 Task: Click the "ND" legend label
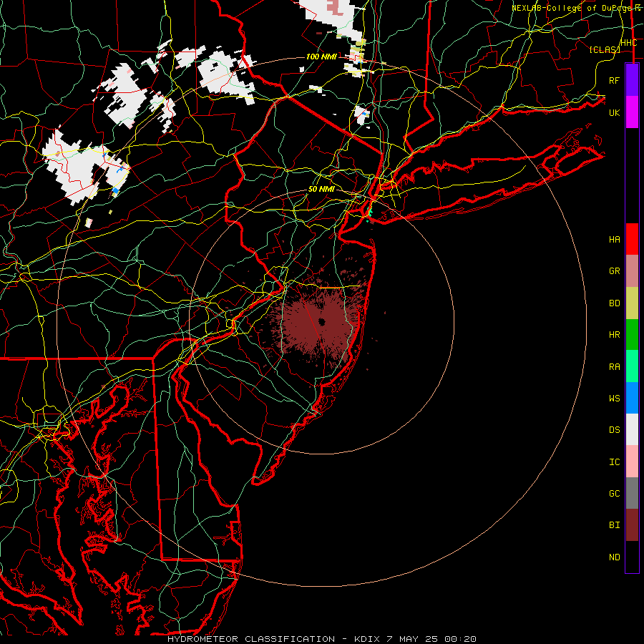(x=615, y=557)
